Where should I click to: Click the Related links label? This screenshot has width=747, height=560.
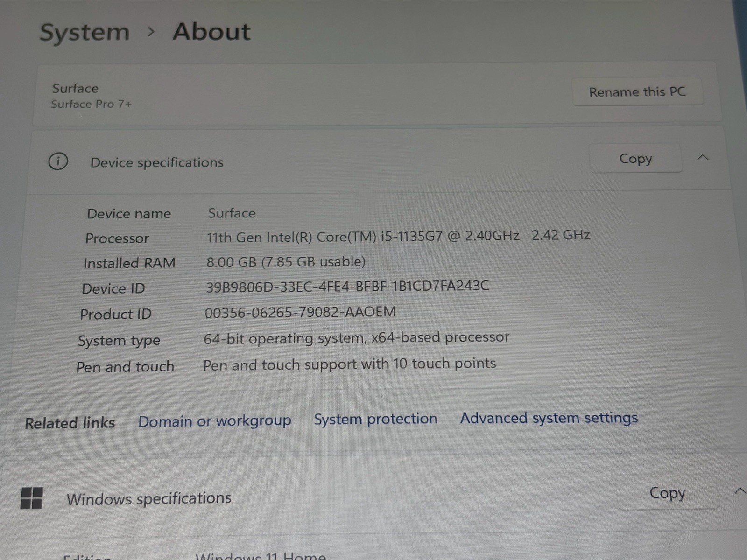(x=70, y=423)
